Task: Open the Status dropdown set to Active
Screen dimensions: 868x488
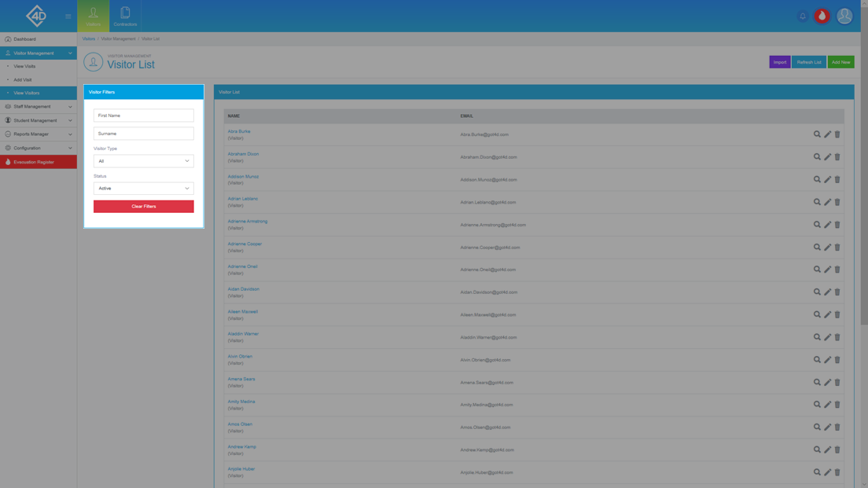Action: coord(143,188)
